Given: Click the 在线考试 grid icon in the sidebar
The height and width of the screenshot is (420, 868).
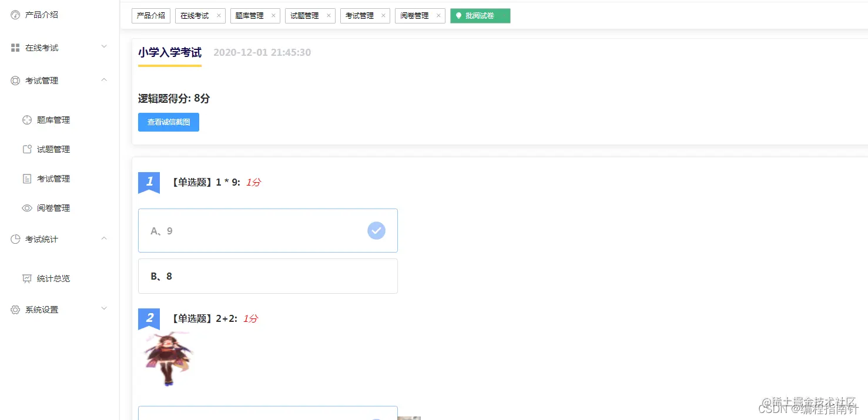Looking at the screenshot, I should point(15,48).
